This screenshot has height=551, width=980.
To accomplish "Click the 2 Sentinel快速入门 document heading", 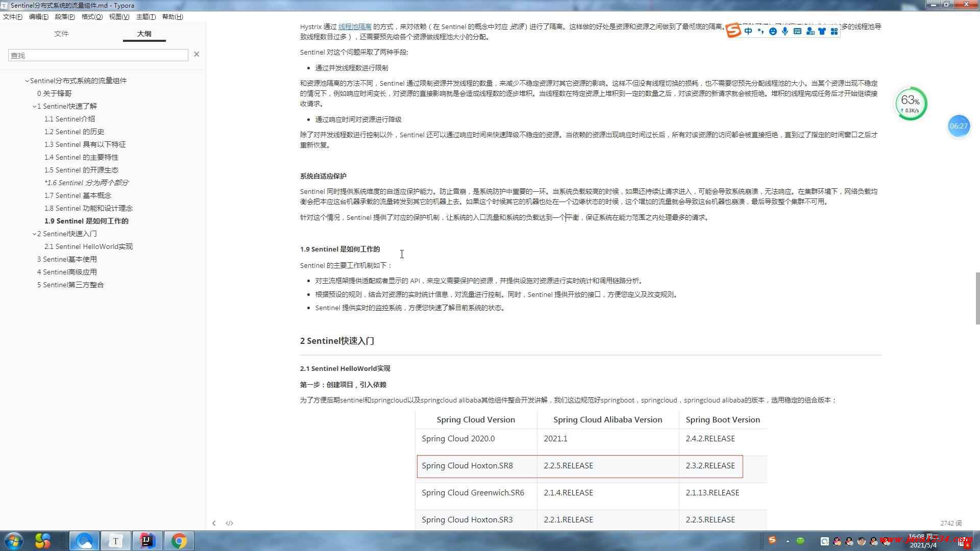I will pos(337,341).
